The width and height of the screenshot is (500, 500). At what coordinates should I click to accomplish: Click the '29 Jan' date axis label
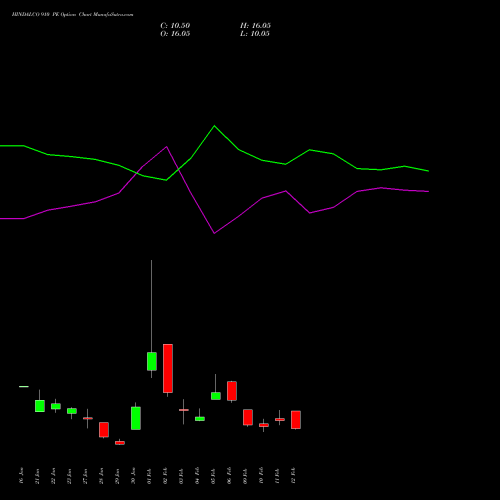[117, 476]
